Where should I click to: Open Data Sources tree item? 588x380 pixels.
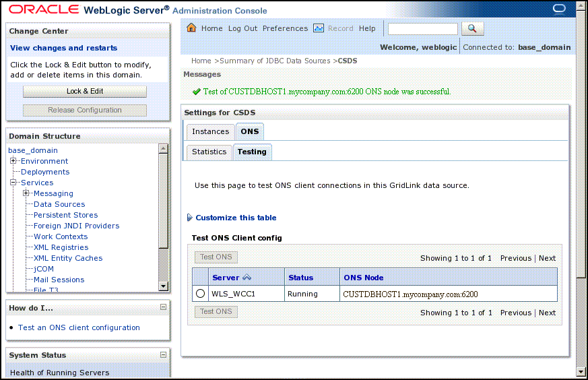(59, 204)
